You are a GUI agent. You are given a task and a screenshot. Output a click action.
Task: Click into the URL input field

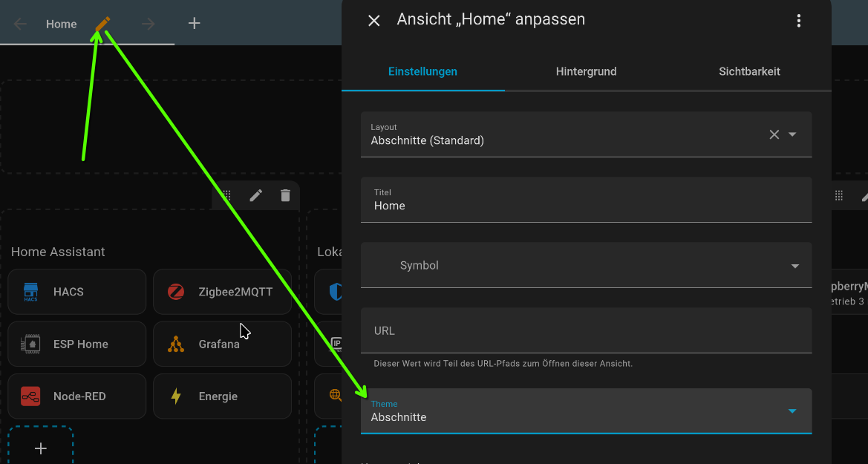click(586, 331)
